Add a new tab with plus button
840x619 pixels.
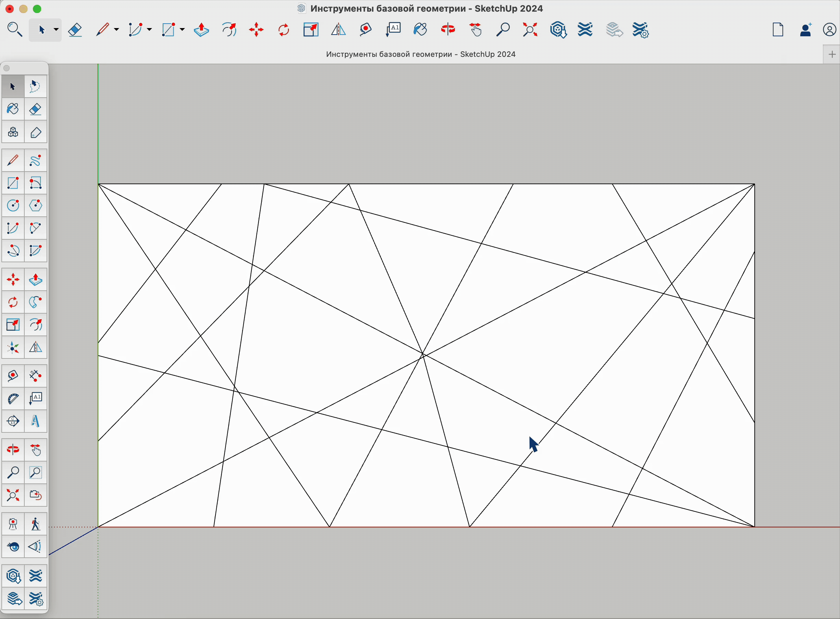pyautogui.click(x=832, y=54)
